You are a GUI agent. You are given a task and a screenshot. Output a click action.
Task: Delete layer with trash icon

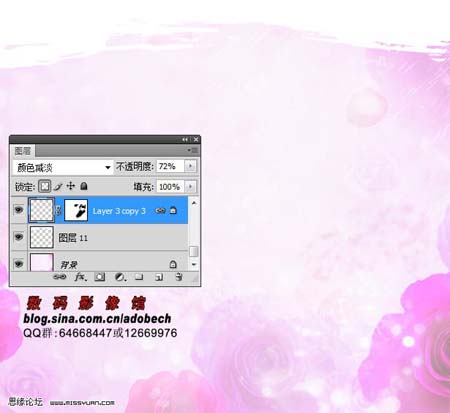[179, 277]
